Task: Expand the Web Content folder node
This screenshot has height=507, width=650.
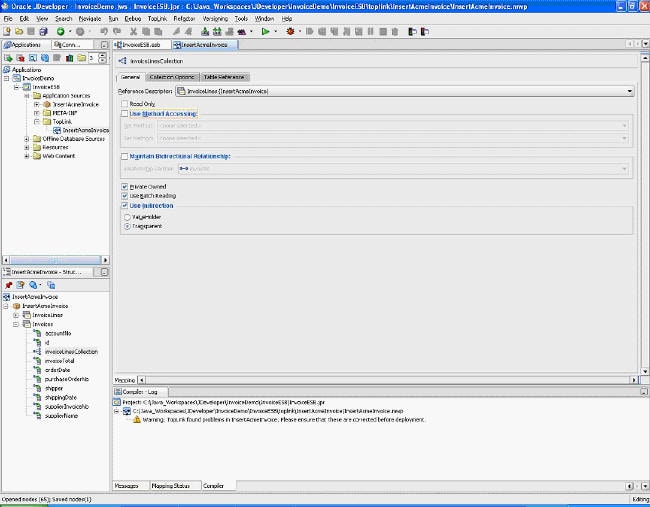Action: 27,156
